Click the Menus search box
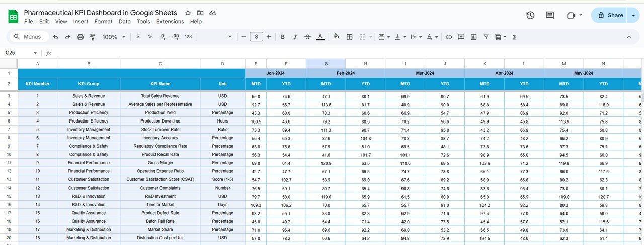 (x=29, y=37)
